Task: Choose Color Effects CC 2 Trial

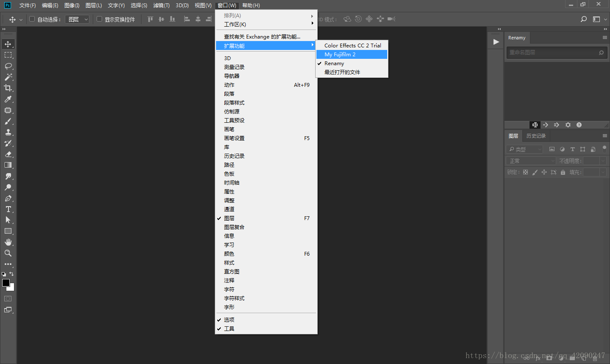Action: [x=352, y=46]
